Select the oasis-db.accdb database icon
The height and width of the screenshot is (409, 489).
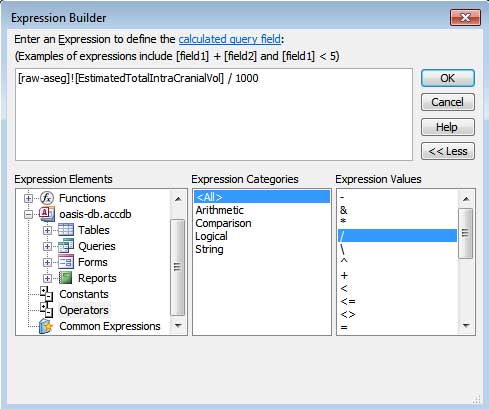pyautogui.click(x=47, y=214)
